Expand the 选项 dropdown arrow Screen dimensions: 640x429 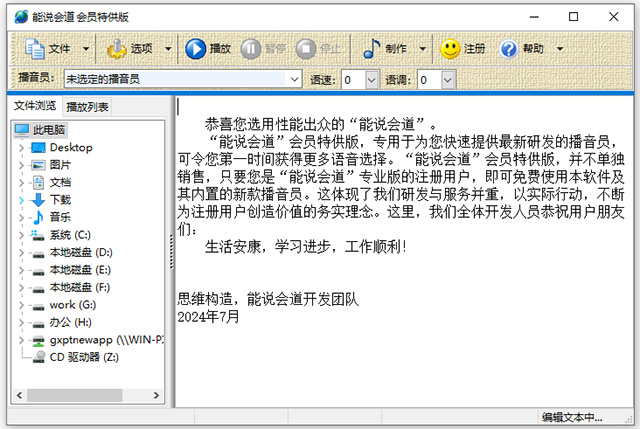coord(168,49)
